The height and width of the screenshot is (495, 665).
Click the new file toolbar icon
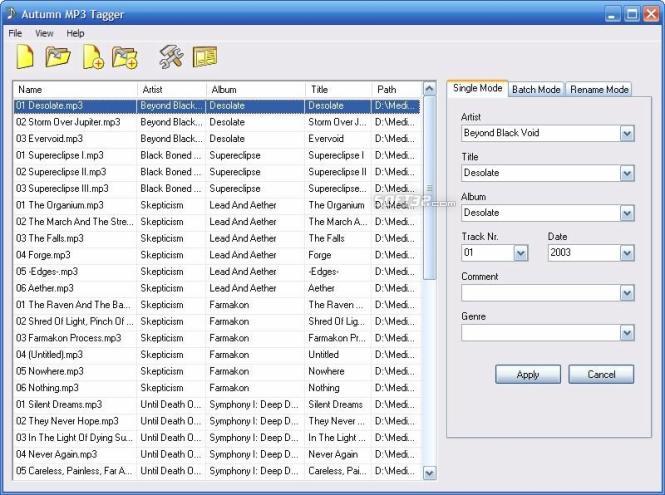[x=25, y=56]
